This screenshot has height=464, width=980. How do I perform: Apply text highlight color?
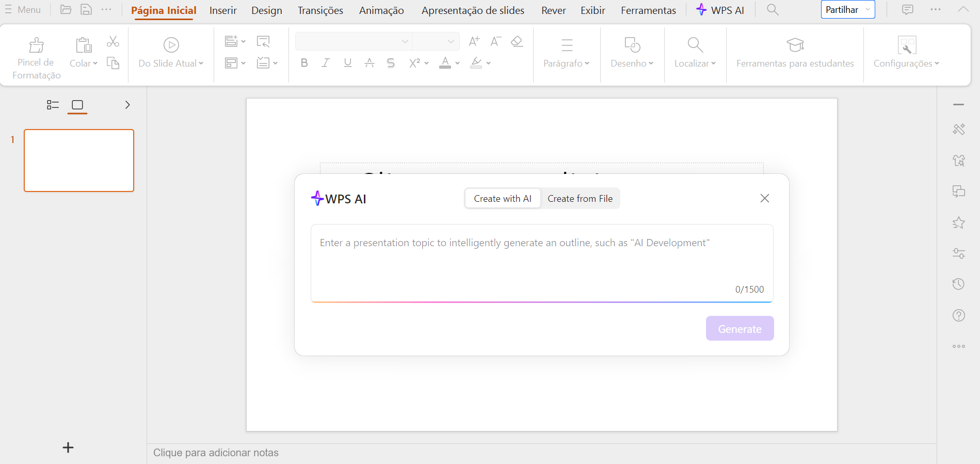476,63
